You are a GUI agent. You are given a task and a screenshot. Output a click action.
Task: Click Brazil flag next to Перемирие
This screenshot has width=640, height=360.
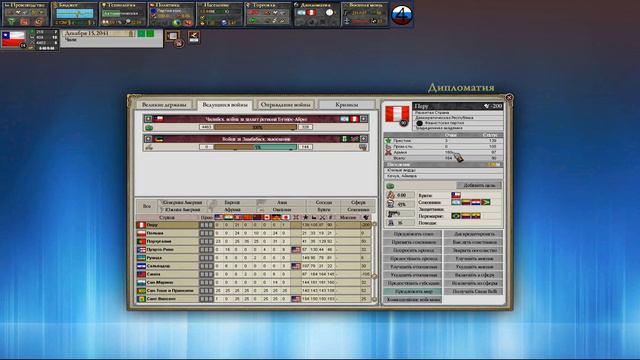pos(456,216)
